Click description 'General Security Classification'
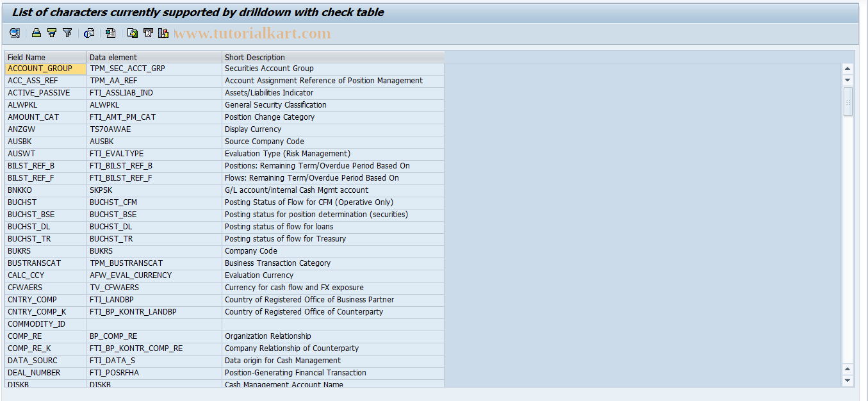The height and width of the screenshot is (401, 868). pyautogui.click(x=275, y=105)
